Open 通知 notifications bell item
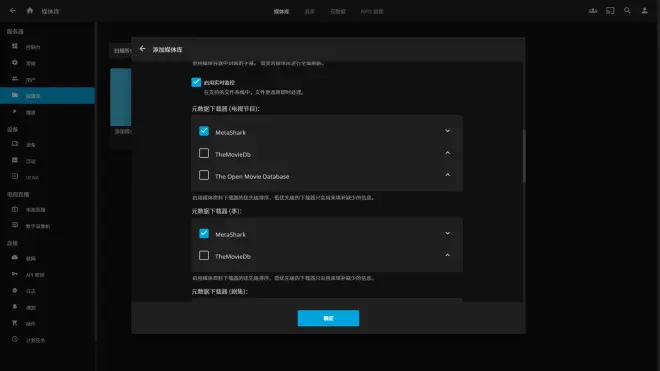Screen dimensions: 660x371 [47, 307]
